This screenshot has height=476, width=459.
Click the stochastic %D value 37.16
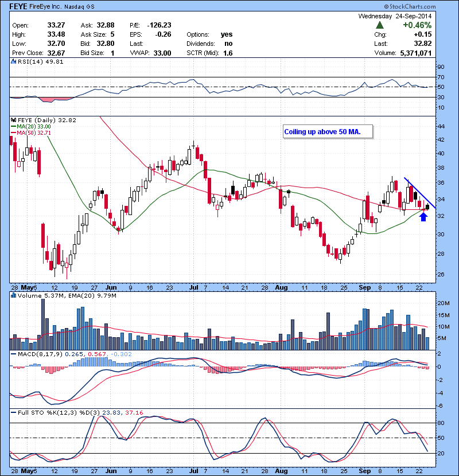click(x=134, y=412)
